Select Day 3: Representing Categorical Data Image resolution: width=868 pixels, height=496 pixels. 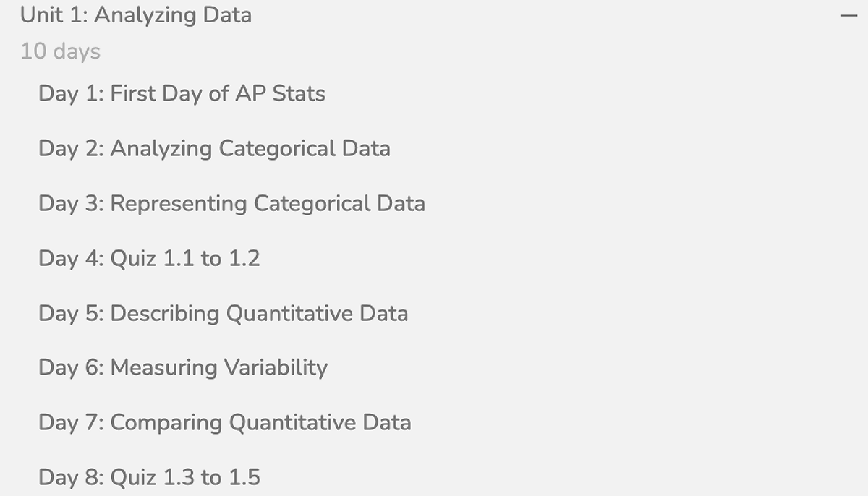(x=231, y=204)
